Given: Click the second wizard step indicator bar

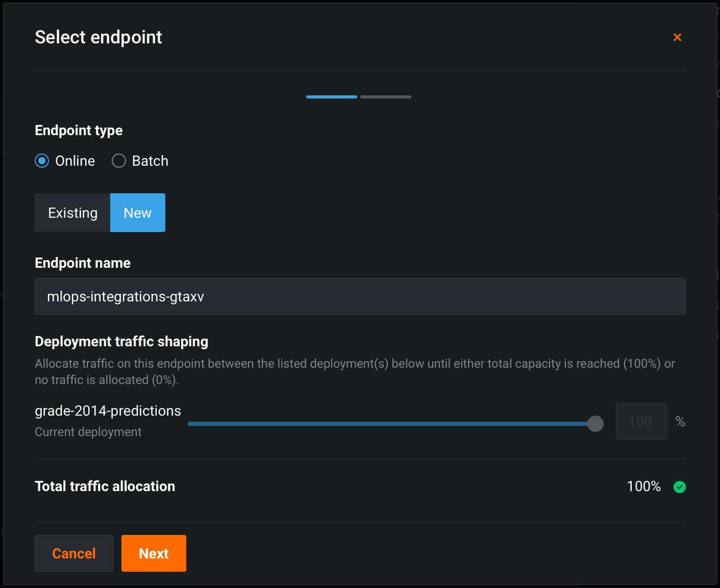Looking at the screenshot, I should click(x=385, y=96).
